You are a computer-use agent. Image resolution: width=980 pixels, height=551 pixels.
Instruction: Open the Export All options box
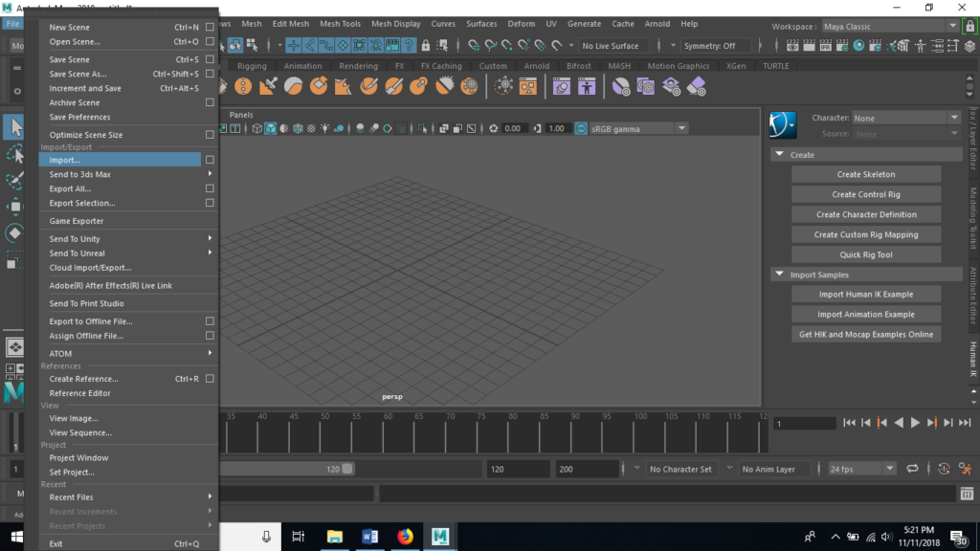pyautogui.click(x=210, y=188)
